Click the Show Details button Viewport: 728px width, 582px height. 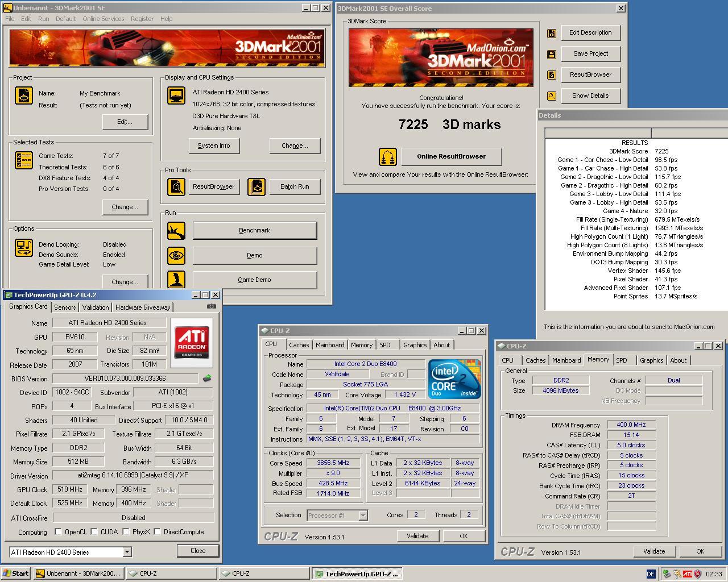(590, 95)
